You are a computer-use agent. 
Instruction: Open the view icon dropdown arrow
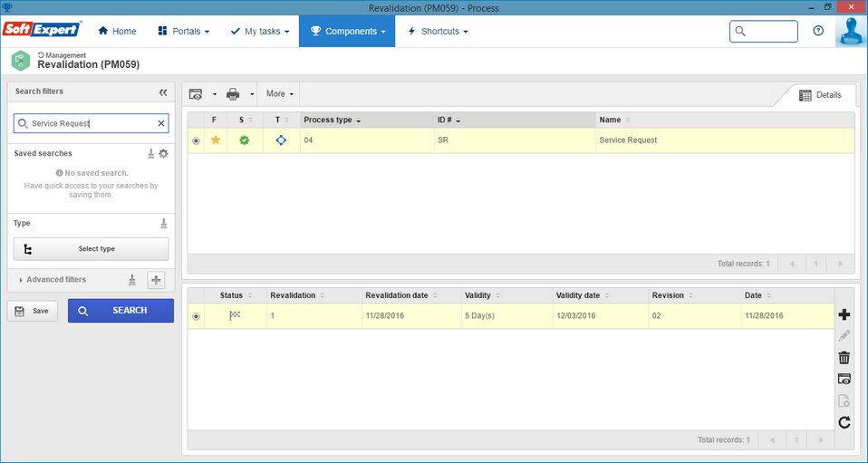(x=215, y=95)
